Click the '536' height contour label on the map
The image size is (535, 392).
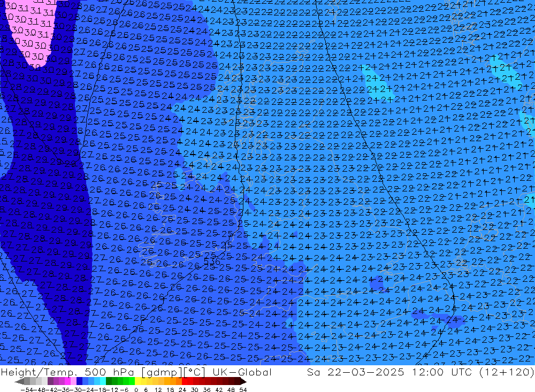tap(211, 262)
